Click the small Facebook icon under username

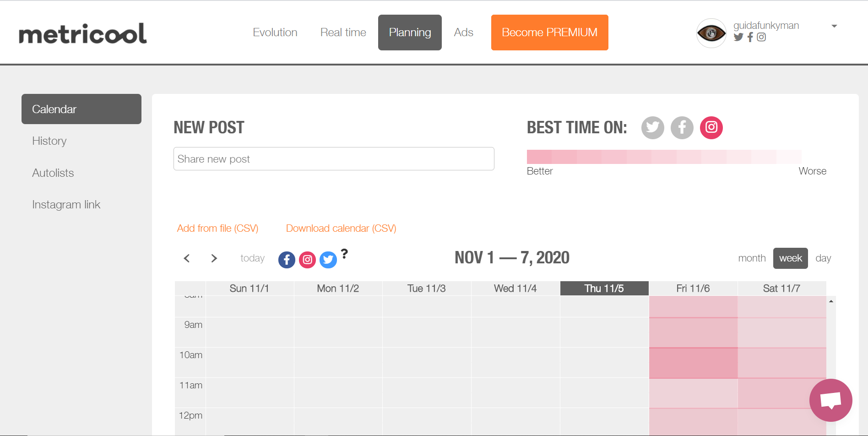(750, 37)
